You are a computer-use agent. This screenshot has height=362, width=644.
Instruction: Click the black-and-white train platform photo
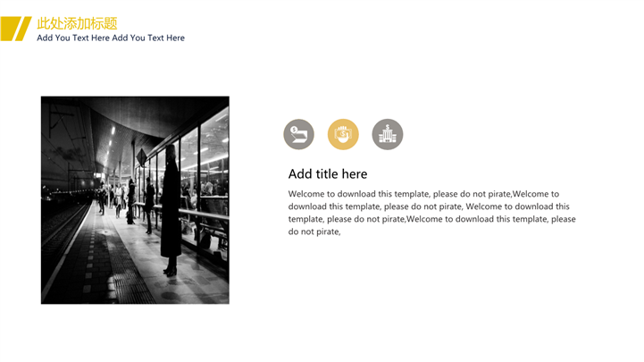point(135,199)
